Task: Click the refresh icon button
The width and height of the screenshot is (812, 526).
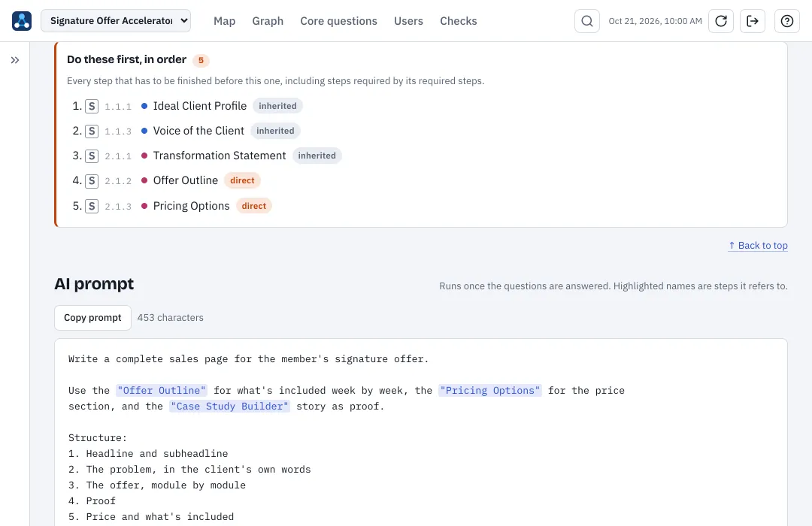Action: [721, 21]
